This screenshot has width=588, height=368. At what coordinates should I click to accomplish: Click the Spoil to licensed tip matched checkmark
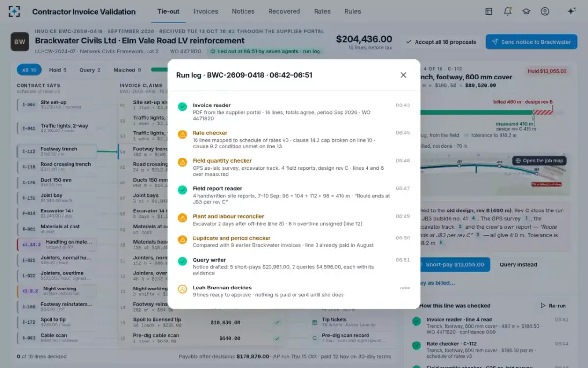[277, 322]
